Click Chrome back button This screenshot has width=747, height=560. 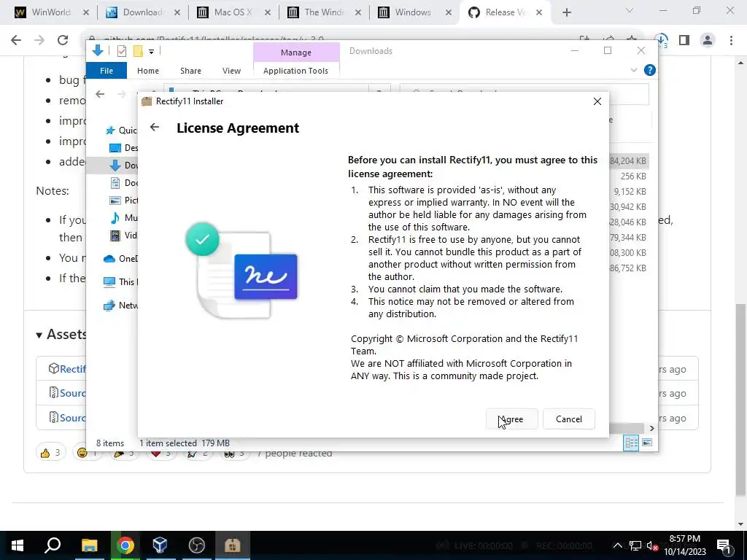point(16,40)
